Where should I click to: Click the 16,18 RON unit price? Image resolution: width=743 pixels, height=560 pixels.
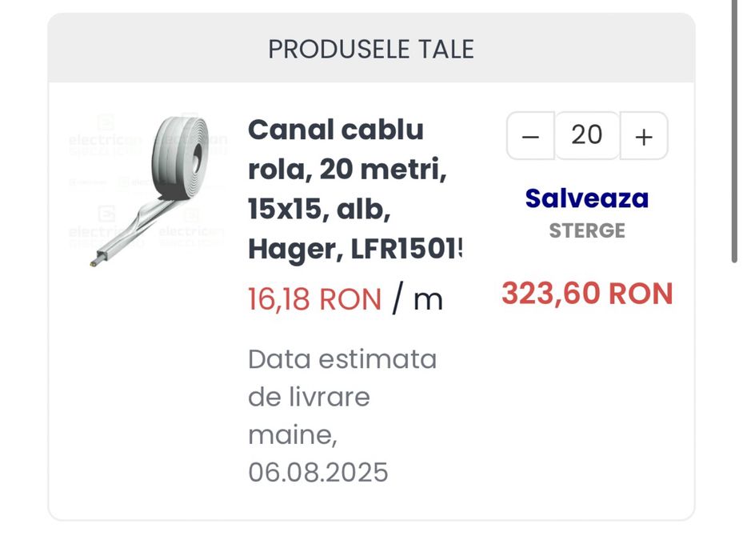(314, 299)
